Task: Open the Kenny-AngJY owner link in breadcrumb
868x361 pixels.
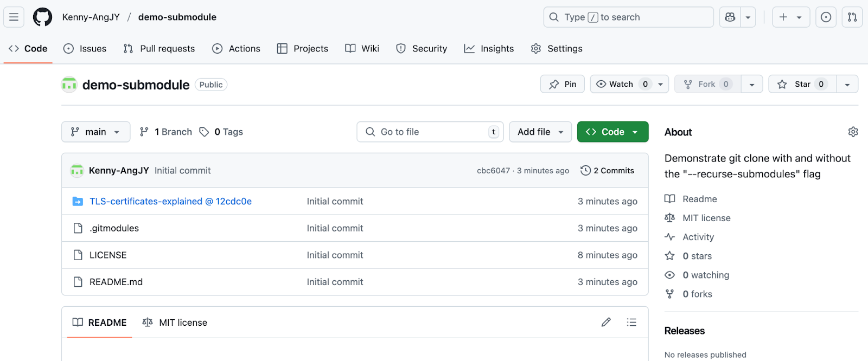Action: tap(91, 17)
